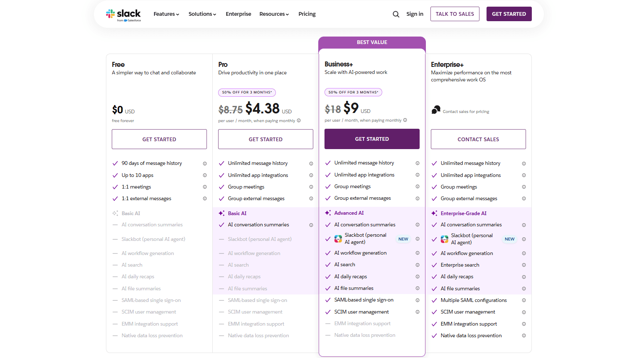Viewport: 644px width, 358px height.
Task: Expand the Resources navigation dropdown
Action: (274, 14)
